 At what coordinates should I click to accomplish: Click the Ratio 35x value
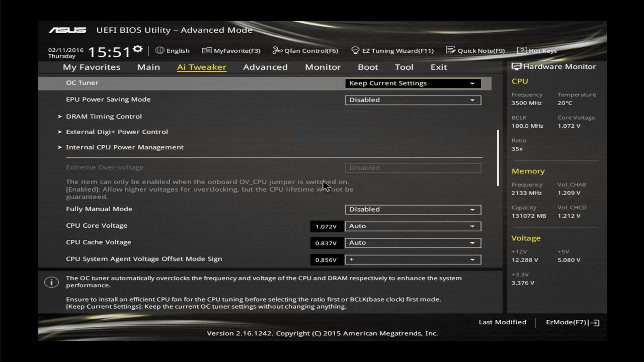click(x=517, y=148)
